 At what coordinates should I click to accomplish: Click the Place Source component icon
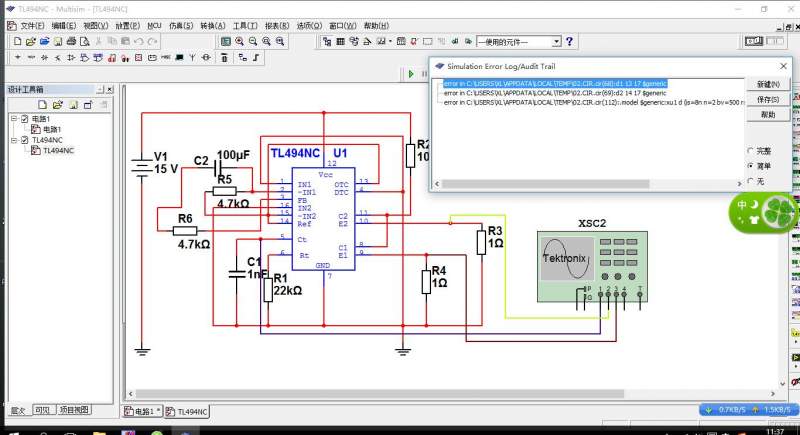pyautogui.click(x=18, y=58)
